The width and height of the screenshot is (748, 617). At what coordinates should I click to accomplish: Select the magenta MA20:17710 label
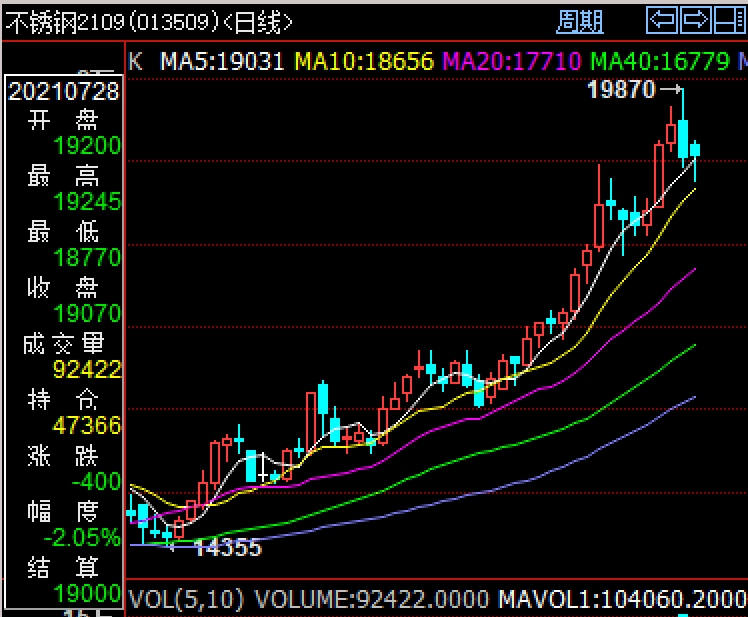click(512, 62)
